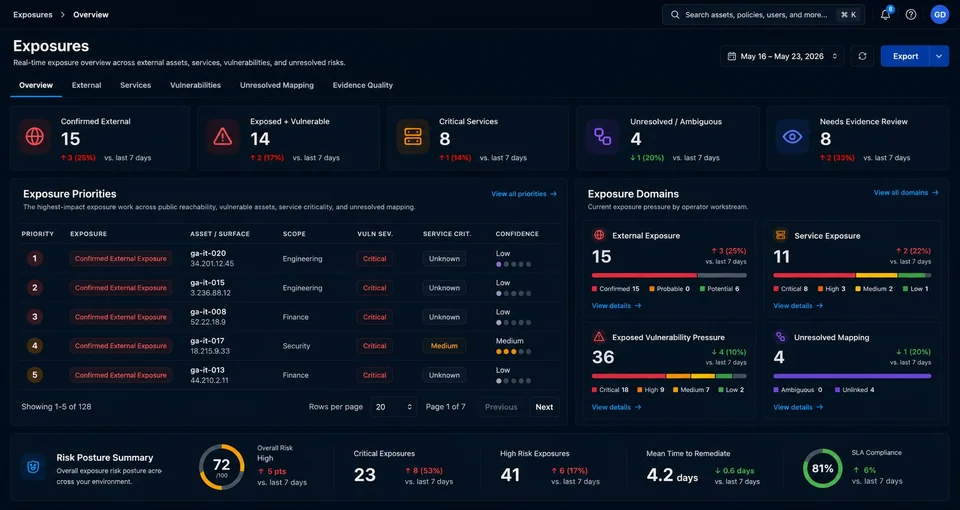Open the Export dropdown arrow
This screenshot has height=510, width=960.
coord(939,56)
